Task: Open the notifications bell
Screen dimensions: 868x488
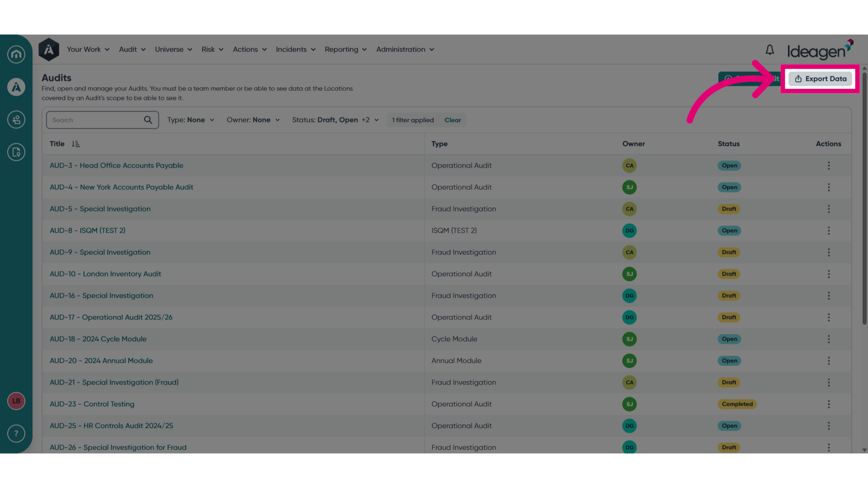Action: 770,50
